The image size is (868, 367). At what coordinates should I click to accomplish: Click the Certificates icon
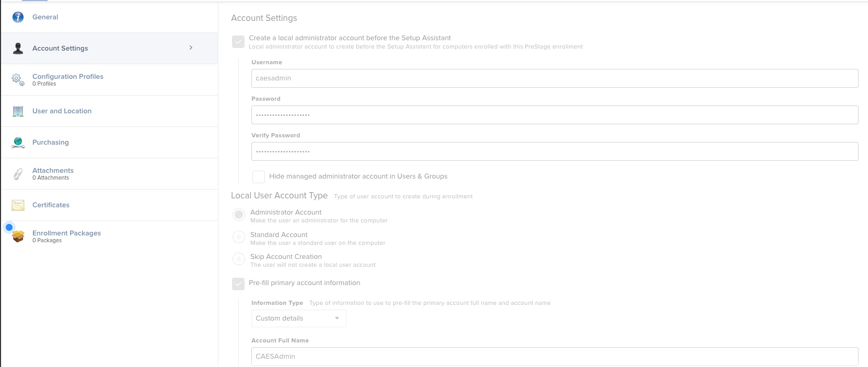(x=18, y=205)
